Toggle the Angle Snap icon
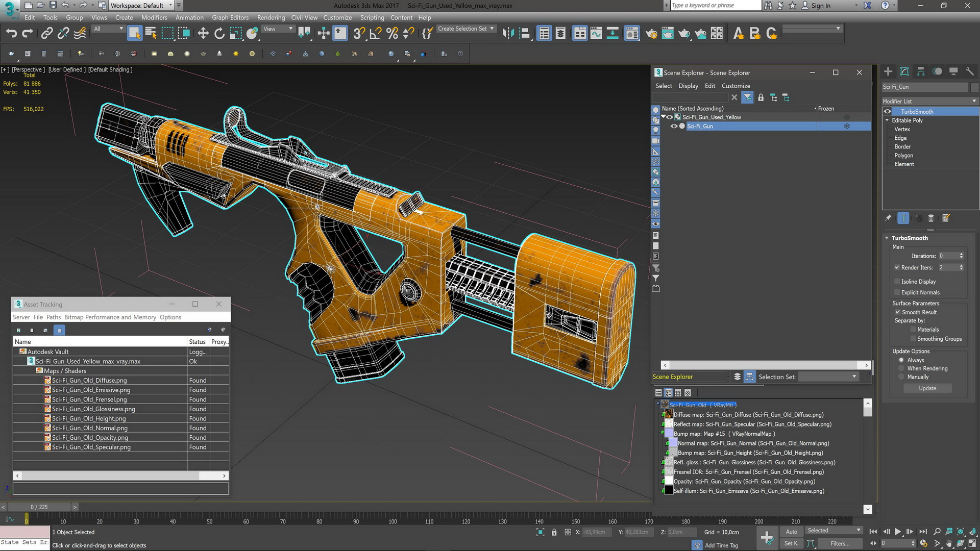The width and height of the screenshot is (980, 551). [x=376, y=34]
